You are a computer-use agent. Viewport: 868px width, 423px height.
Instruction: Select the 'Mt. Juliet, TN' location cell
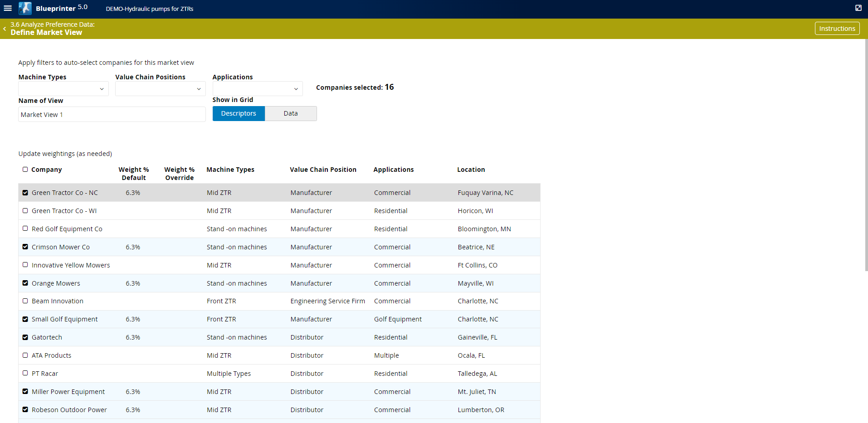point(477,392)
